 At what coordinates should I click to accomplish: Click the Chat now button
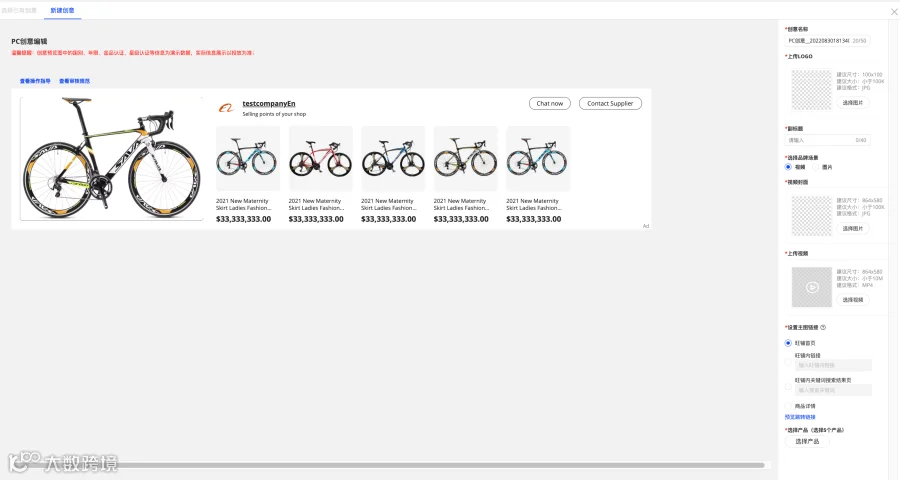[550, 103]
